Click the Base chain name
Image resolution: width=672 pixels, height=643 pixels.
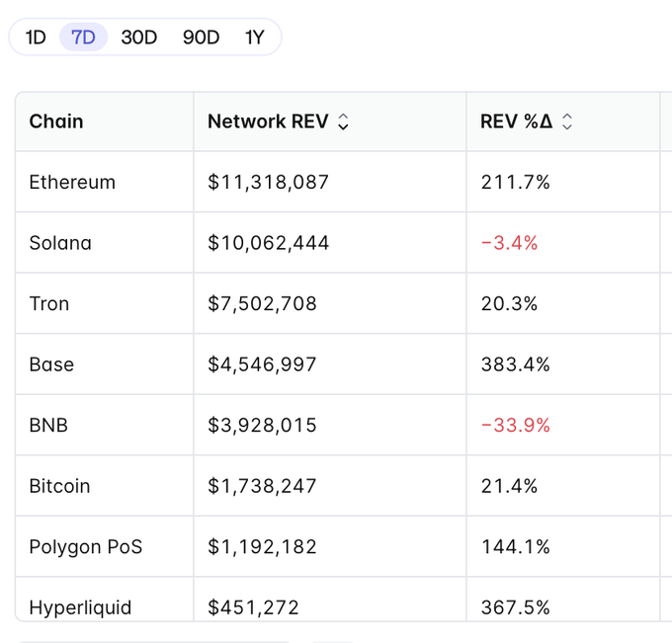point(51,364)
